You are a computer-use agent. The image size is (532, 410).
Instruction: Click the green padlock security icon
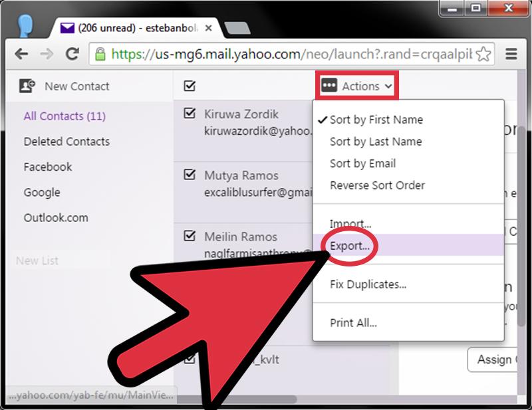click(x=100, y=54)
